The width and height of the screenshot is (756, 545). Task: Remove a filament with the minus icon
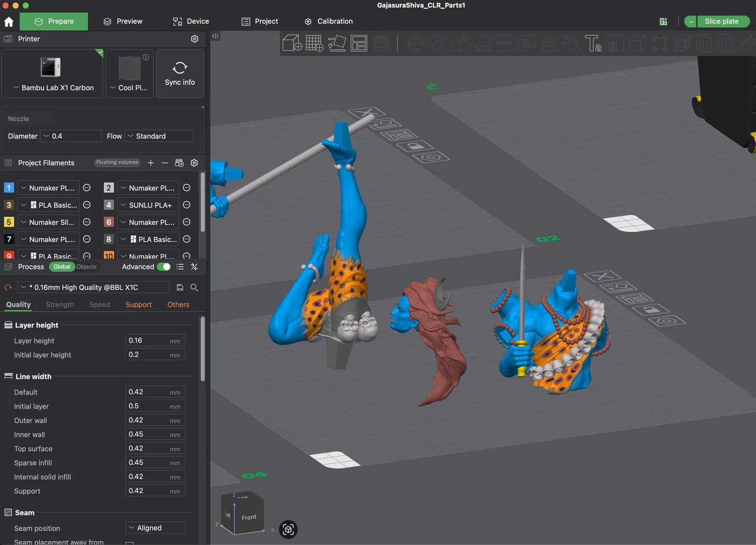(x=165, y=163)
